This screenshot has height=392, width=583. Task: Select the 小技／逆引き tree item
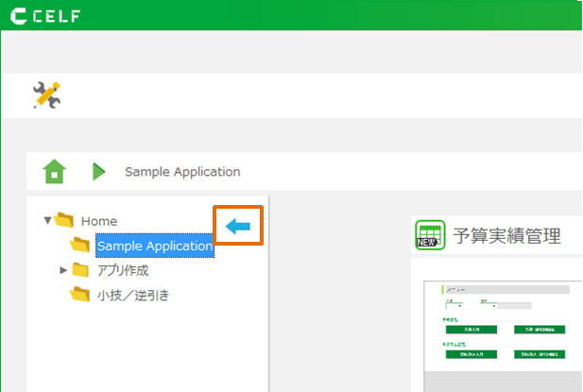(132, 295)
